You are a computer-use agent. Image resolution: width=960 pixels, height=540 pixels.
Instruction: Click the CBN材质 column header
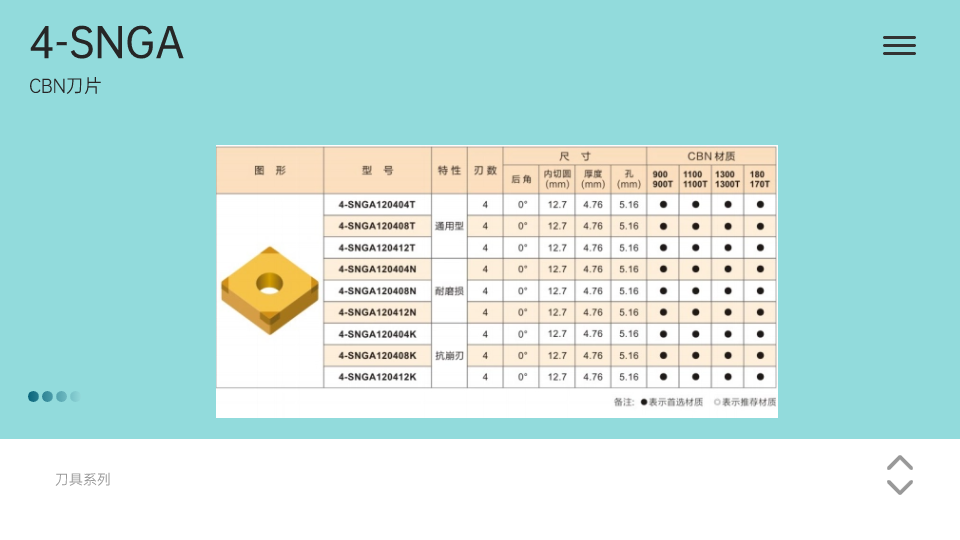pyautogui.click(x=711, y=156)
